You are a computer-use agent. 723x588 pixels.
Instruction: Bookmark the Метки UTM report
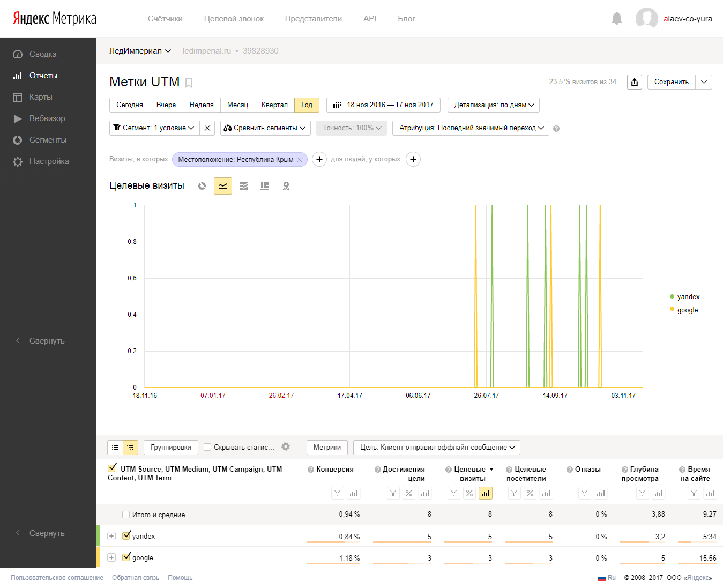(189, 83)
